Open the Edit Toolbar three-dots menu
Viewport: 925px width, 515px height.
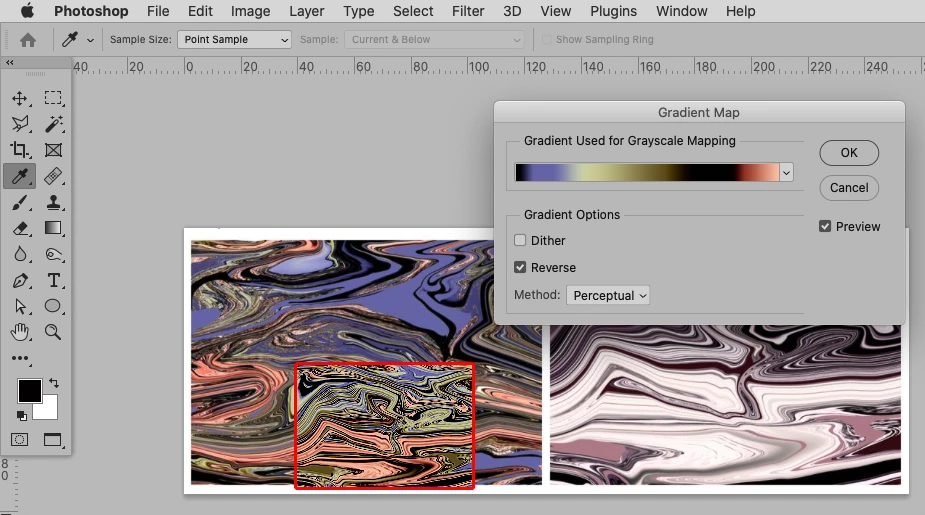point(19,357)
